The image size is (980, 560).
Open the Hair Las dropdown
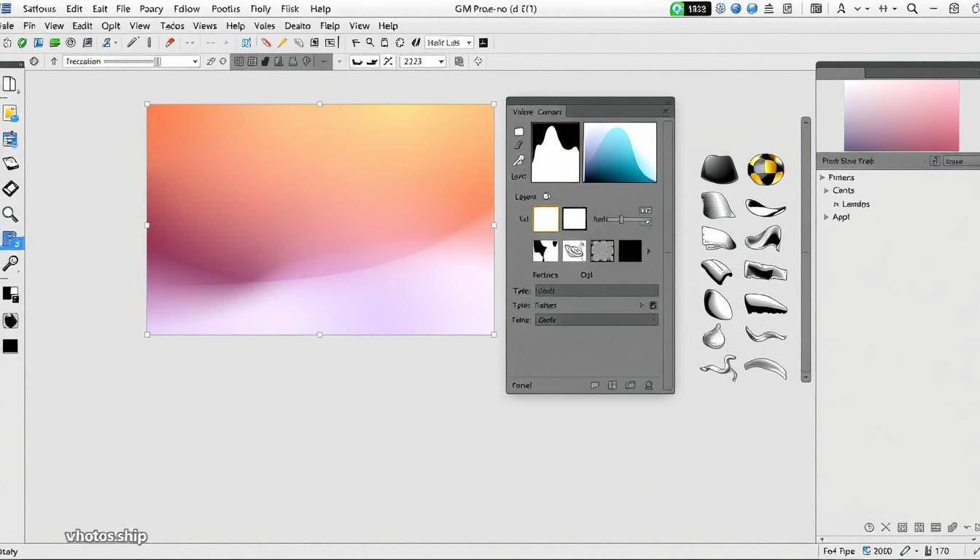(449, 43)
